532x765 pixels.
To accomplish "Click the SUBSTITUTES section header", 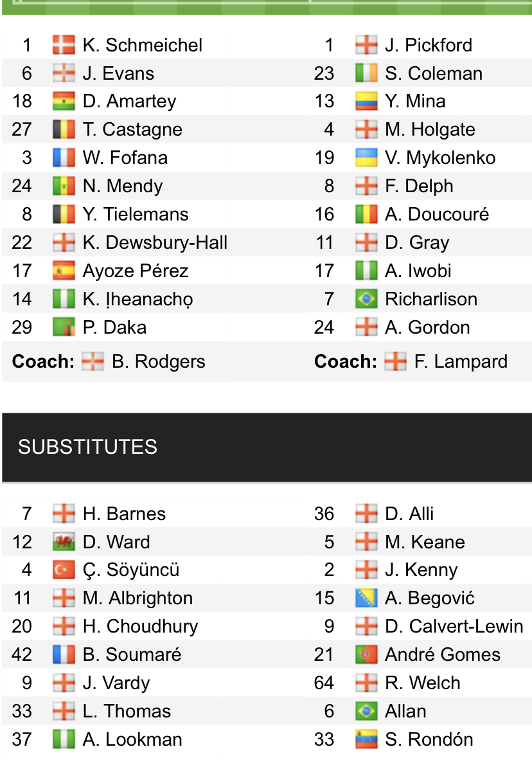I will [87, 447].
